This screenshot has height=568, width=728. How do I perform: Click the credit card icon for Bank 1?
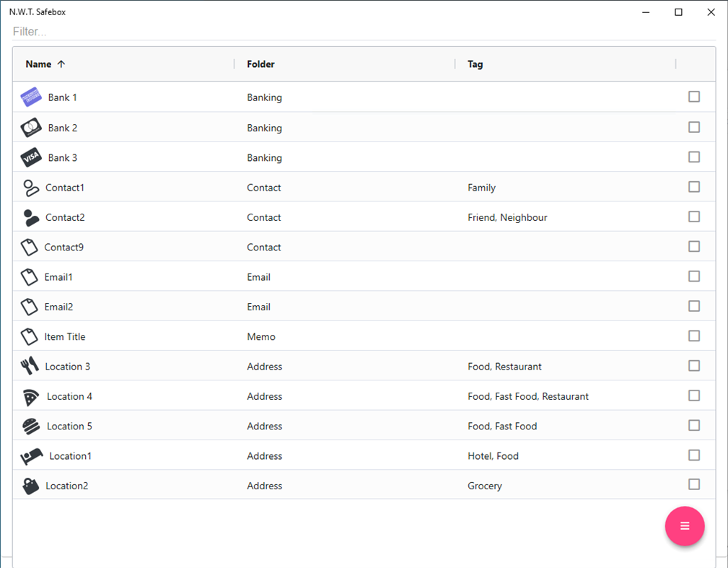click(x=31, y=97)
